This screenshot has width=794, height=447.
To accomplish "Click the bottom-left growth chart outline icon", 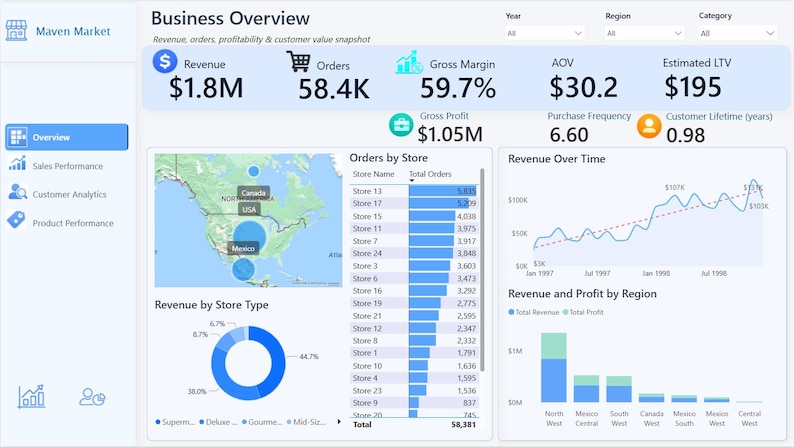I will click(31, 396).
